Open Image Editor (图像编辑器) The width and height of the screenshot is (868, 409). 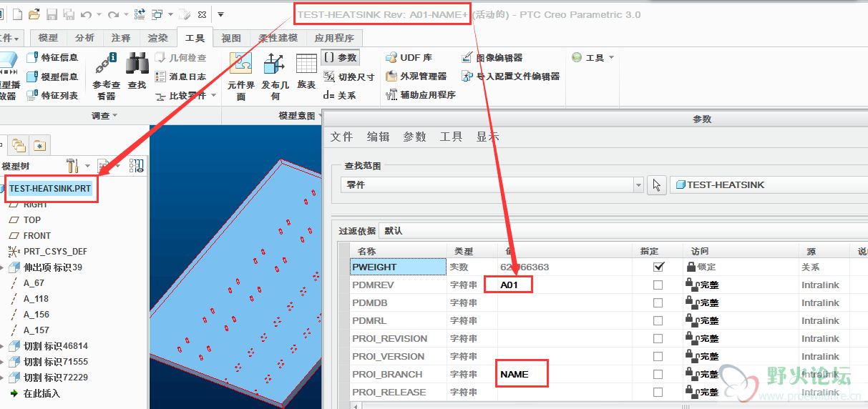click(492, 57)
